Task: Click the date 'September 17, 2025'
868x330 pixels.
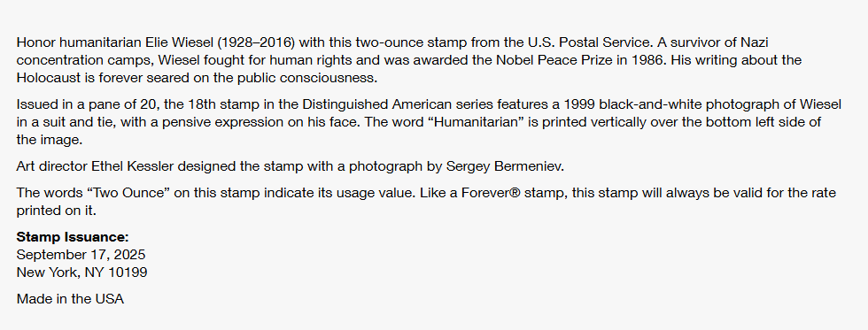Action: click(81, 255)
